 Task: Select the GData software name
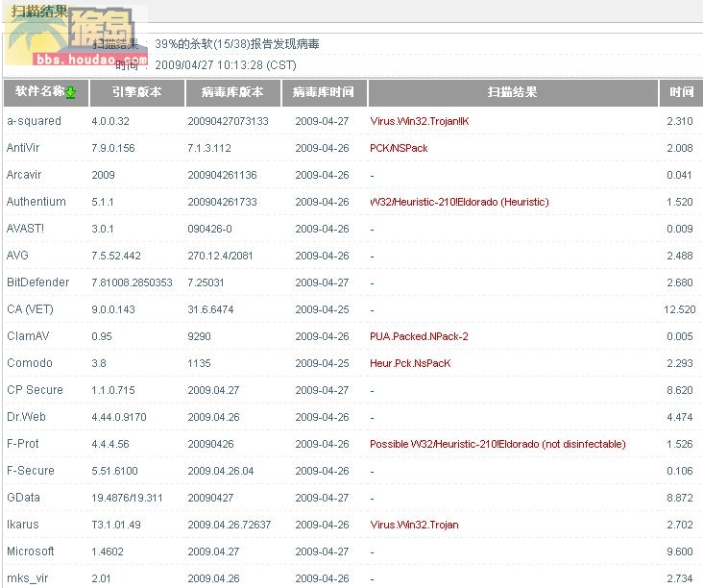pos(23,498)
